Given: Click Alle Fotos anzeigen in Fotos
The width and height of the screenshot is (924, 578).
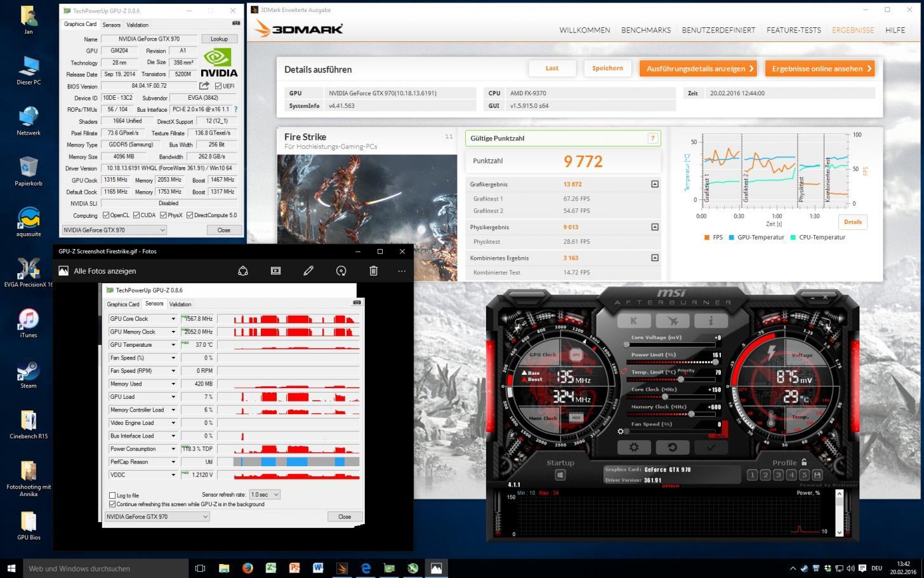Looking at the screenshot, I should click(x=97, y=271).
